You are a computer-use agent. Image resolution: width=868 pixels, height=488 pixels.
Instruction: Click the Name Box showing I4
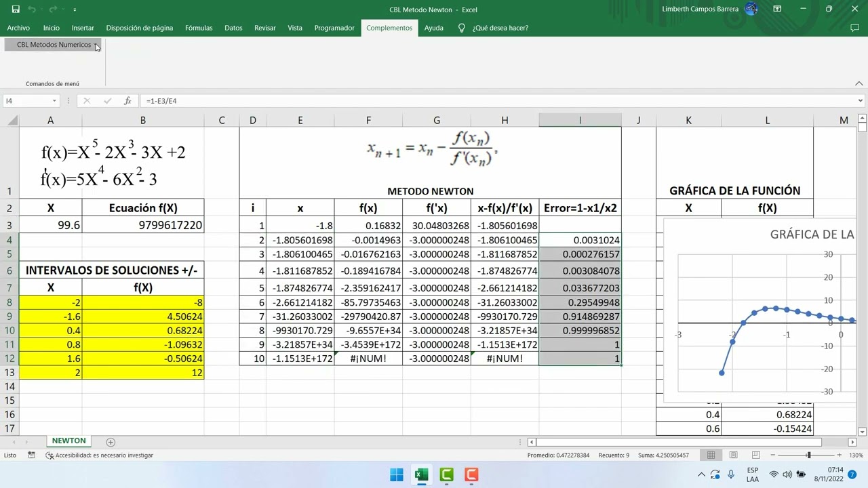click(26, 100)
